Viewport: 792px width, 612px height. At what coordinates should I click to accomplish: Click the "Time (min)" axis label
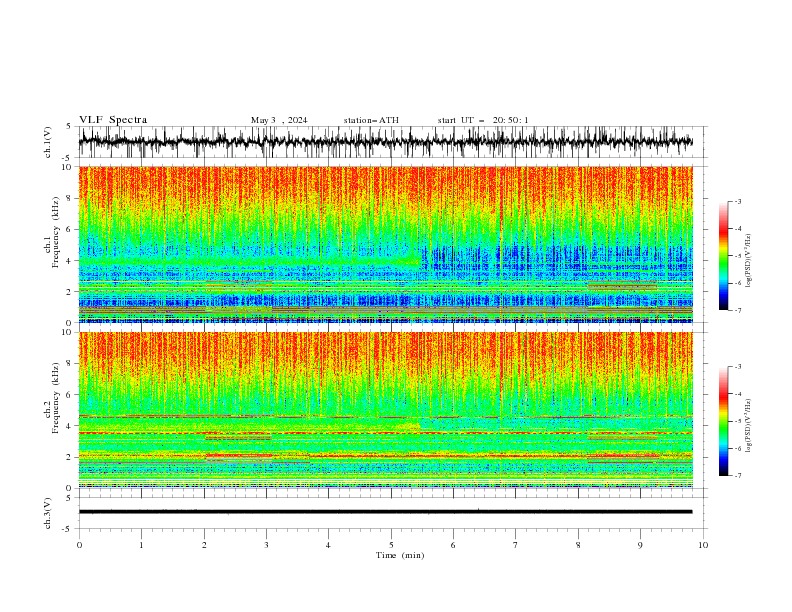pyautogui.click(x=400, y=555)
